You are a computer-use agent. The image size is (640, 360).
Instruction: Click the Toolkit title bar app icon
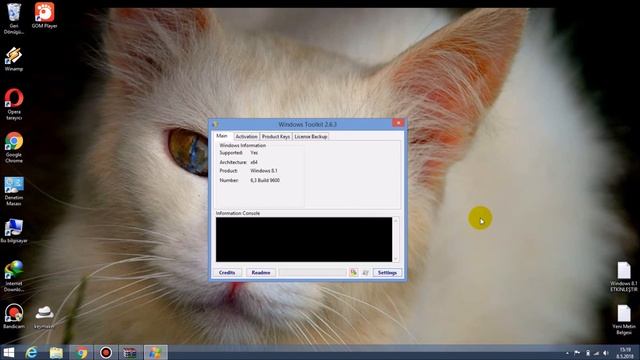click(215, 124)
